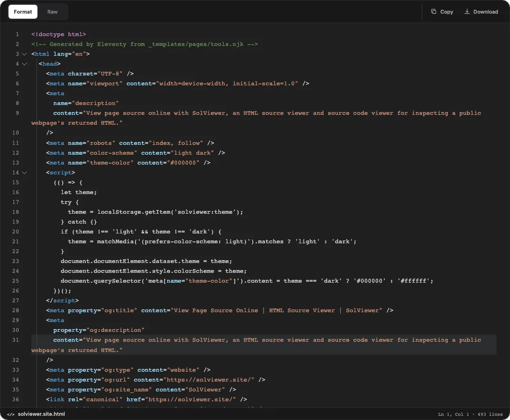The height and width of the screenshot is (420, 510).
Task: Click the localStorage.getItem line
Action: pos(156,212)
